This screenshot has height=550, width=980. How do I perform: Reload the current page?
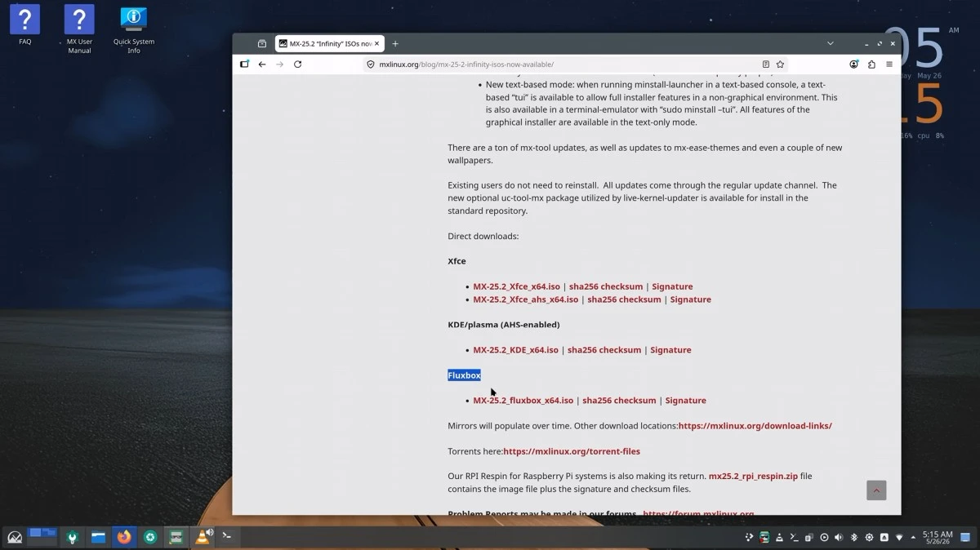coord(298,64)
